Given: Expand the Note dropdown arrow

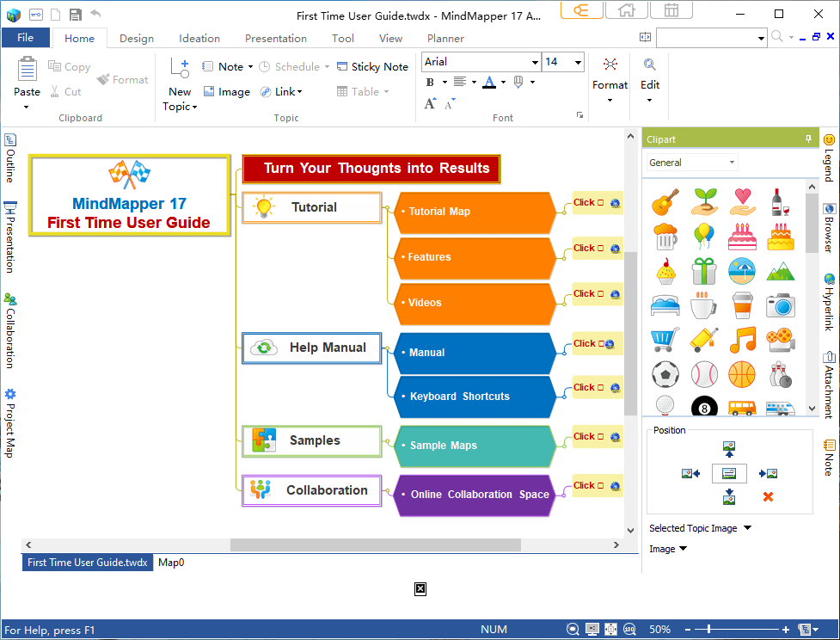Looking at the screenshot, I should [250, 66].
